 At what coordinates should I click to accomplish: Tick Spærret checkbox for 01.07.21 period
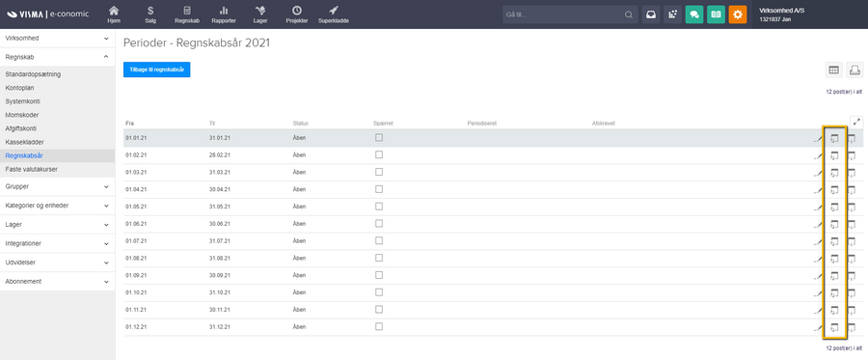tap(379, 240)
